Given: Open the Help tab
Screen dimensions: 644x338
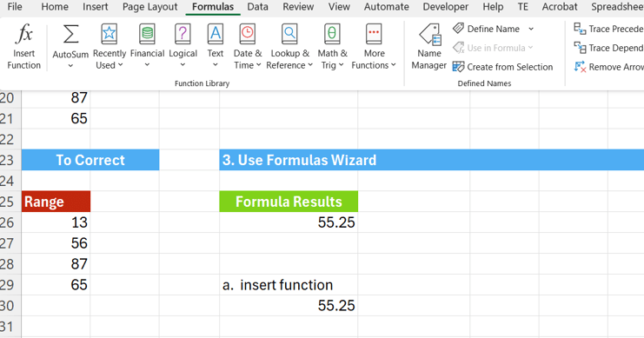Looking at the screenshot, I should pyautogui.click(x=493, y=7).
